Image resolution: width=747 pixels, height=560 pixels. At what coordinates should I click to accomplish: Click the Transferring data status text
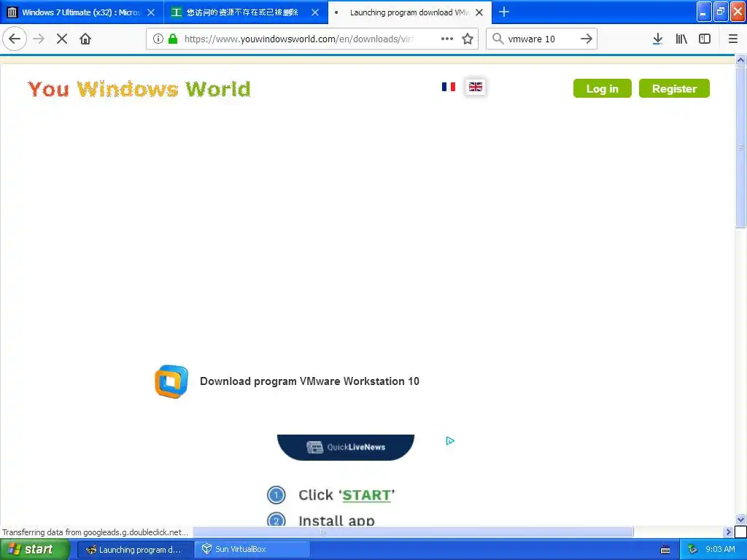tap(96, 532)
